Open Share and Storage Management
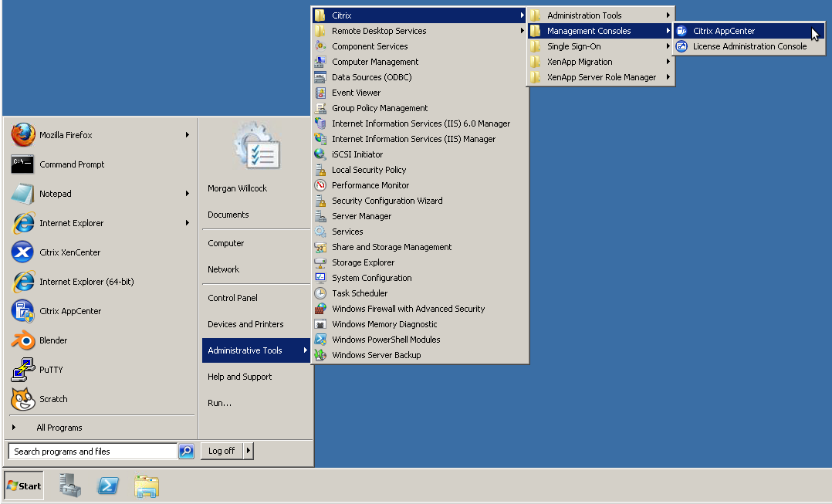The image size is (832, 504). pos(420,247)
